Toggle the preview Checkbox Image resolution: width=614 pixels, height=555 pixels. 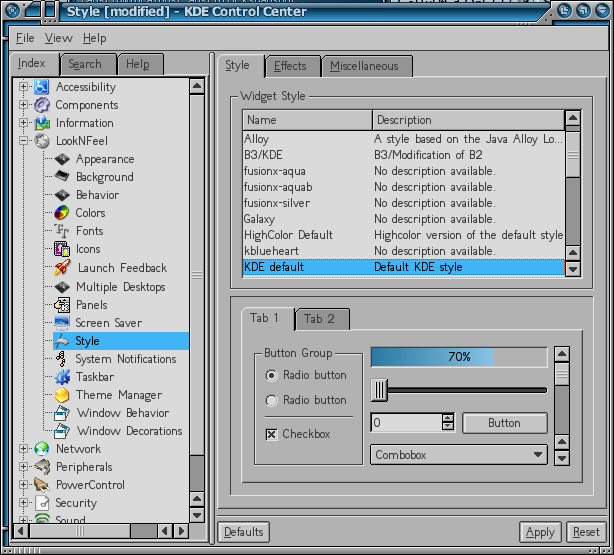pyautogui.click(x=271, y=434)
